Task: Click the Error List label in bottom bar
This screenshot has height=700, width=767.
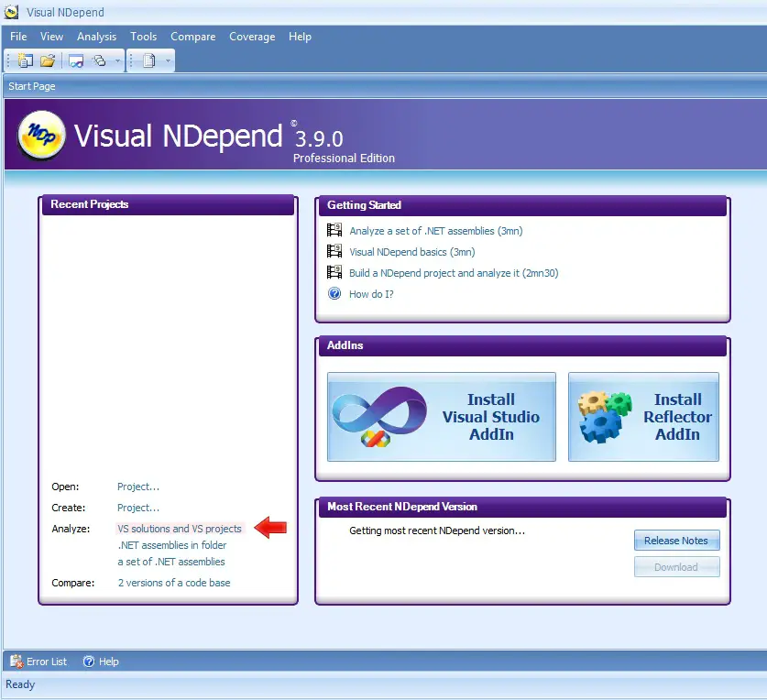Action: [x=47, y=662]
